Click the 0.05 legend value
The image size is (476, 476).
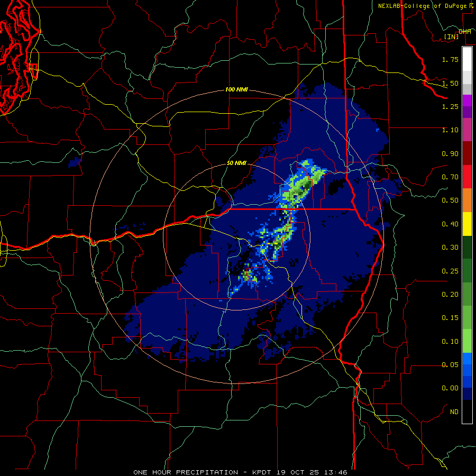450,365
